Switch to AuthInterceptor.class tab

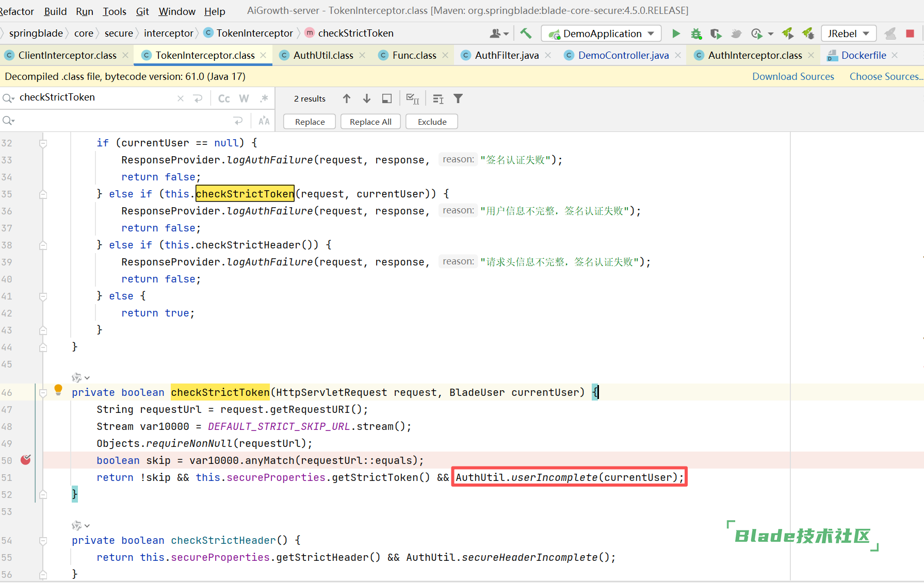tap(755, 55)
